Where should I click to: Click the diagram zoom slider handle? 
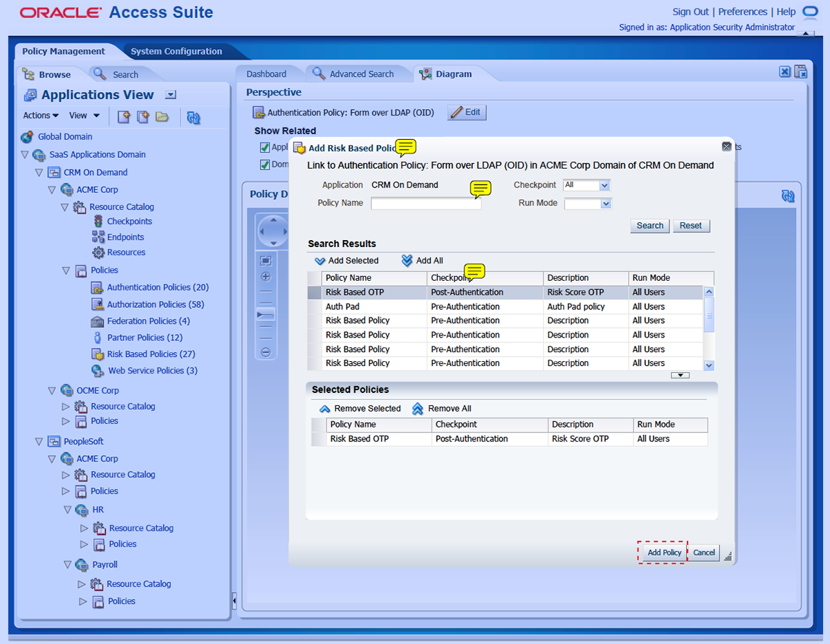coord(266,315)
